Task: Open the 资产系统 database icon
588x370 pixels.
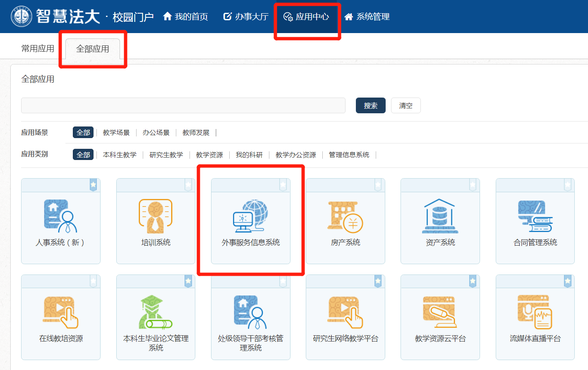Action: (x=440, y=216)
